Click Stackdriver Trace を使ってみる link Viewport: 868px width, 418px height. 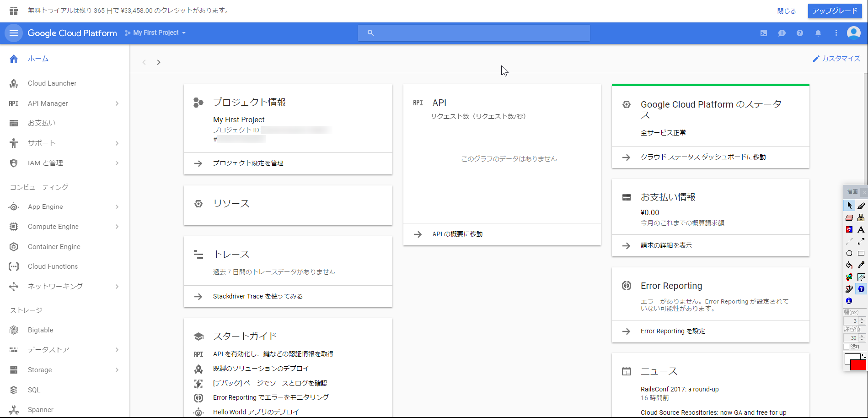[x=258, y=296]
